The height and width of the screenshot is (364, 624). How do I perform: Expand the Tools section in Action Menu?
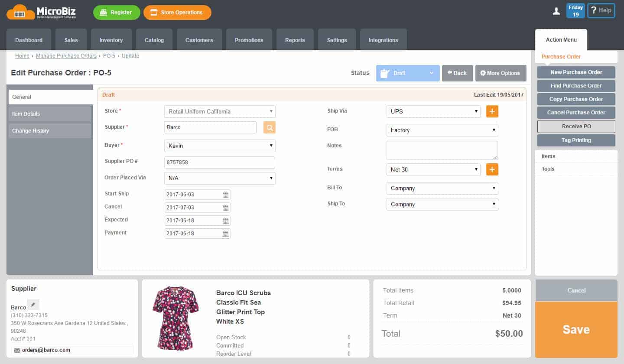pyautogui.click(x=576, y=169)
